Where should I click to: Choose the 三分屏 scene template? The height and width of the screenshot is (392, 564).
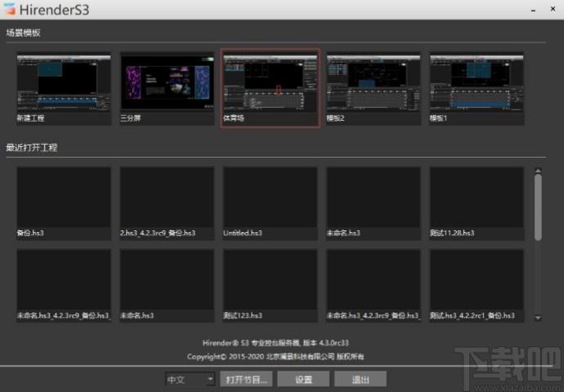(x=167, y=88)
